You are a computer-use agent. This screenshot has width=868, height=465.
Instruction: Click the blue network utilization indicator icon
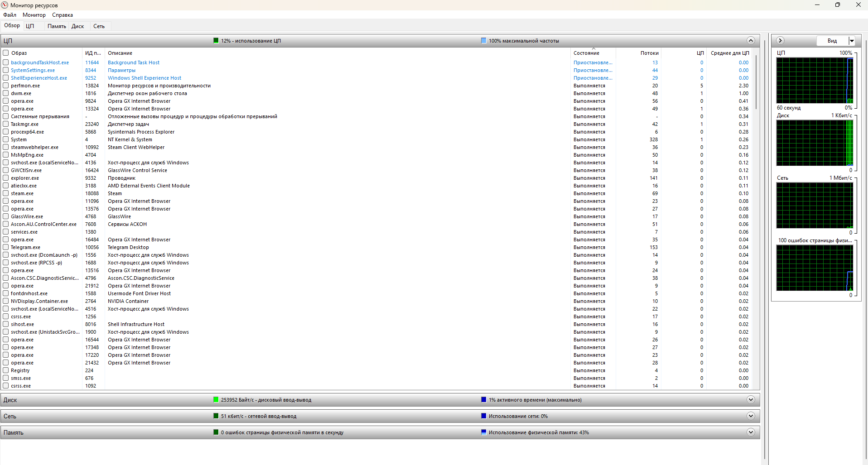point(483,416)
